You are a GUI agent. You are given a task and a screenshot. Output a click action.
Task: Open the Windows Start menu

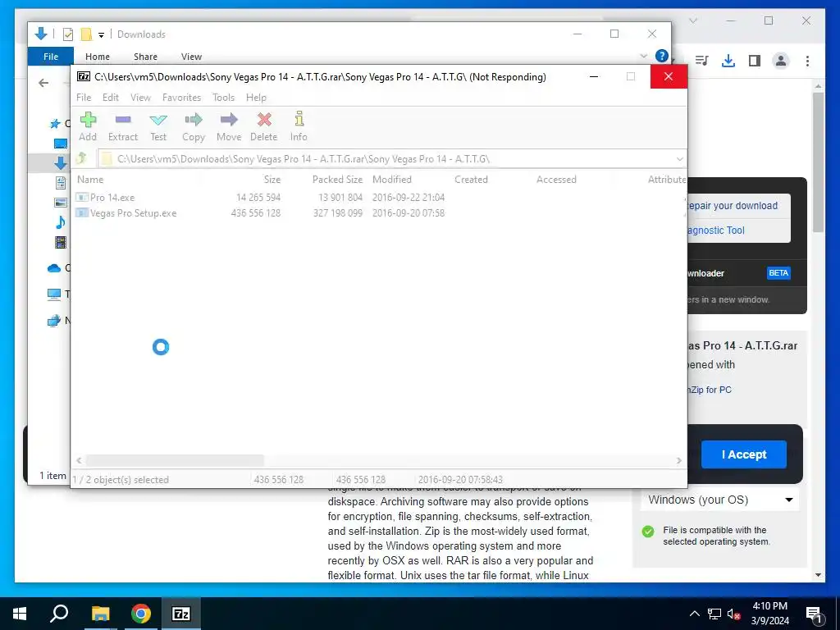pos(20,614)
